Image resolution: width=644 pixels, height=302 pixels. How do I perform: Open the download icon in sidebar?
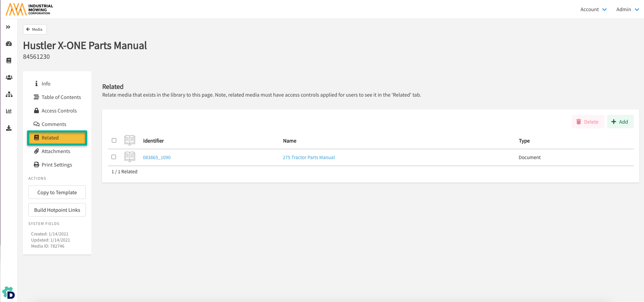click(x=9, y=128)
